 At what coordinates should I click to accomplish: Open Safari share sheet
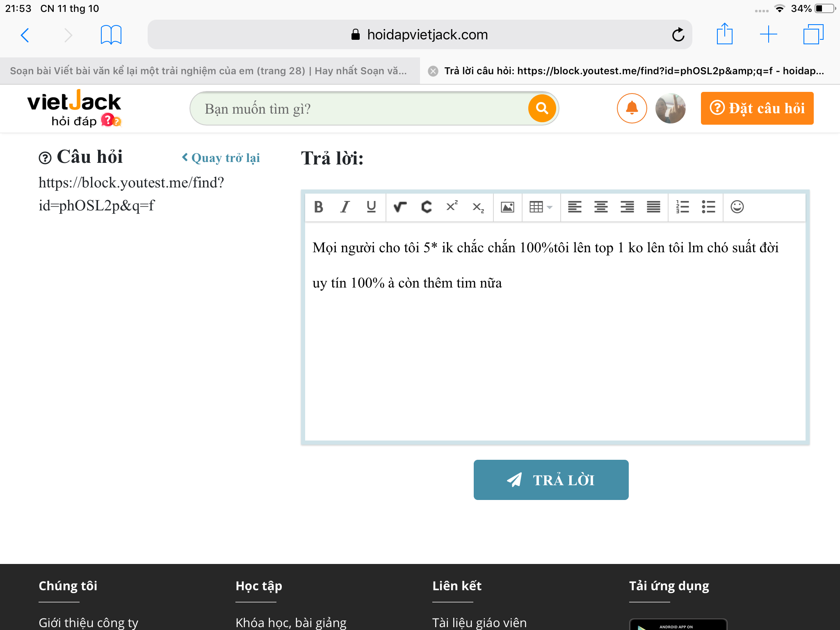coord(725,34)
